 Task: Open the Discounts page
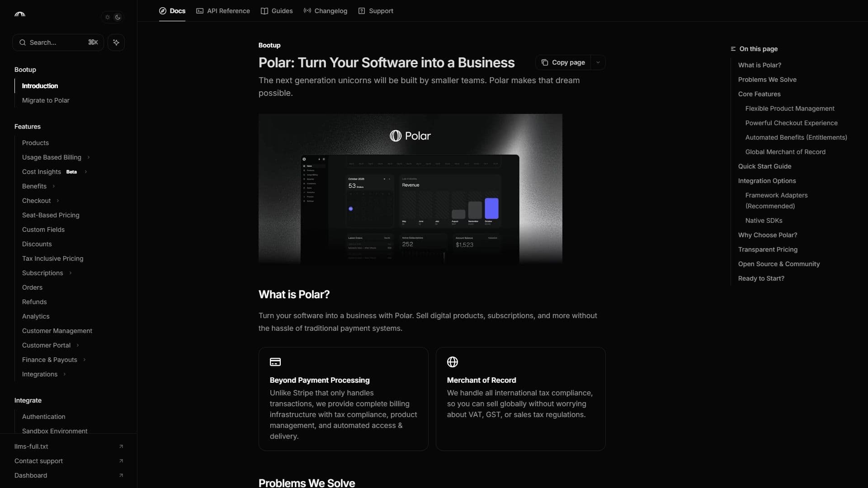coord(37,244)
